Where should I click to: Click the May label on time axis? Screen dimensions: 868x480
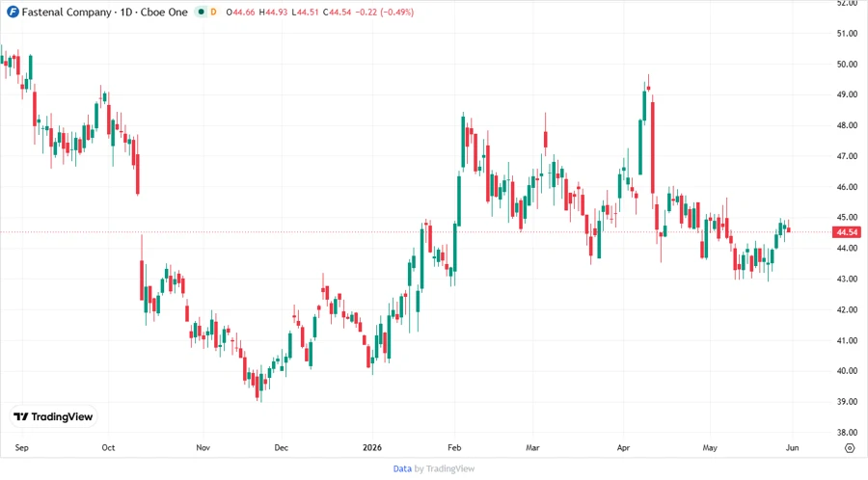710,447
